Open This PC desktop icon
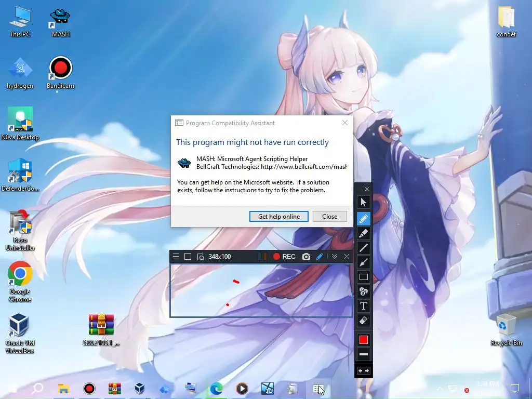The width and height of the screenshot is (532, 399). coord(20,21)
